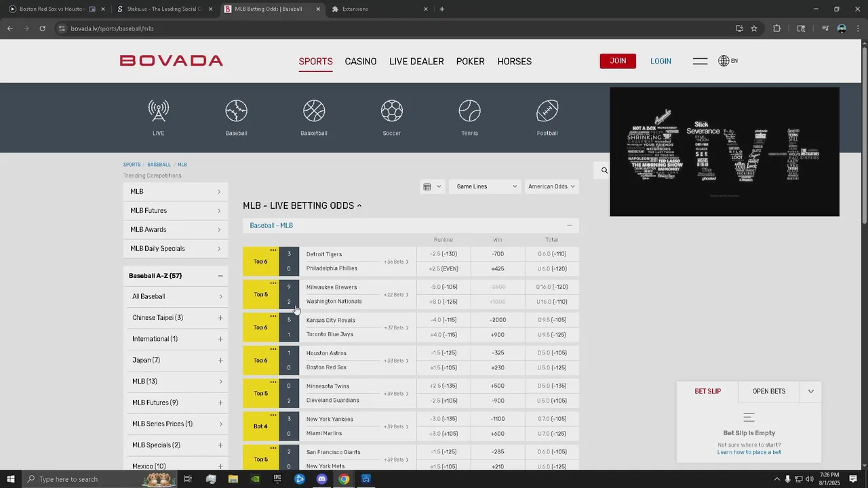This screenshot has height=488, width=868.
Task: Click the search magnifier icon
Action: click(x=604, y=170)
